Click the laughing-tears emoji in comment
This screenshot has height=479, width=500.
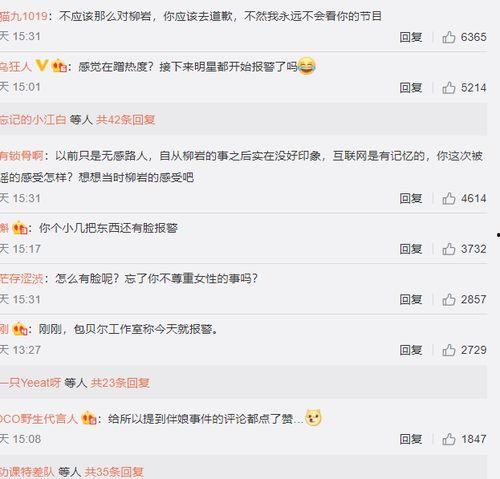coord(306,66)
